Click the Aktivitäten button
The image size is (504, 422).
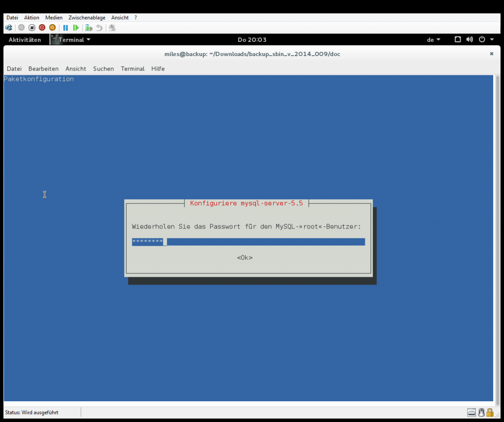(x=25, y=39)
